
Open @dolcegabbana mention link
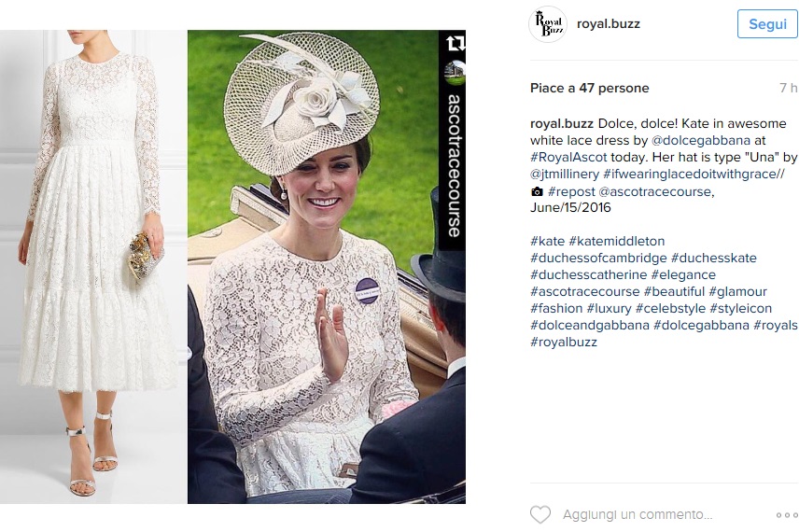click(701, 140)
